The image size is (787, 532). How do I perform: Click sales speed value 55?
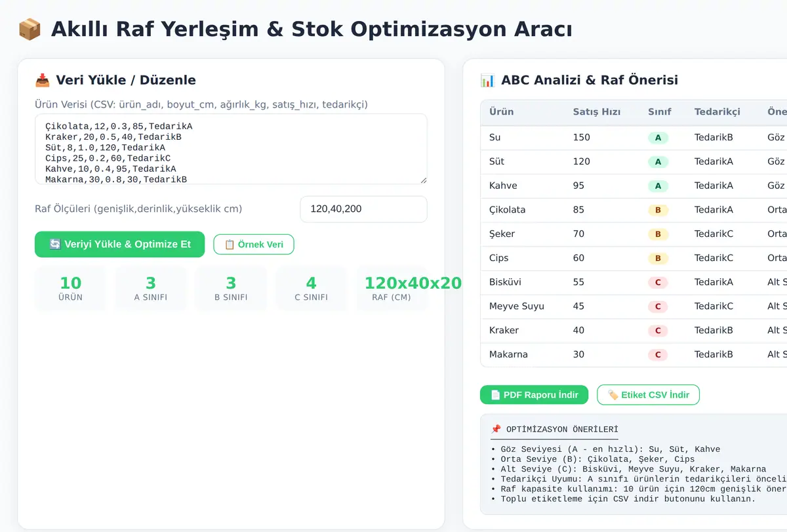(578, 282)
